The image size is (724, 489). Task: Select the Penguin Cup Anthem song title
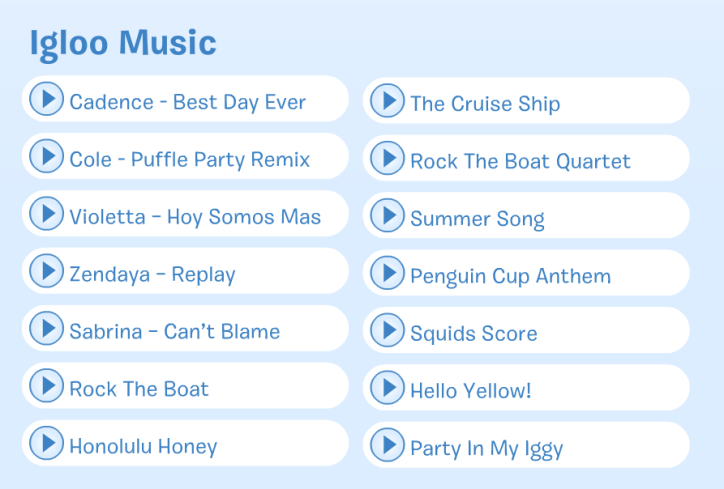510,276
